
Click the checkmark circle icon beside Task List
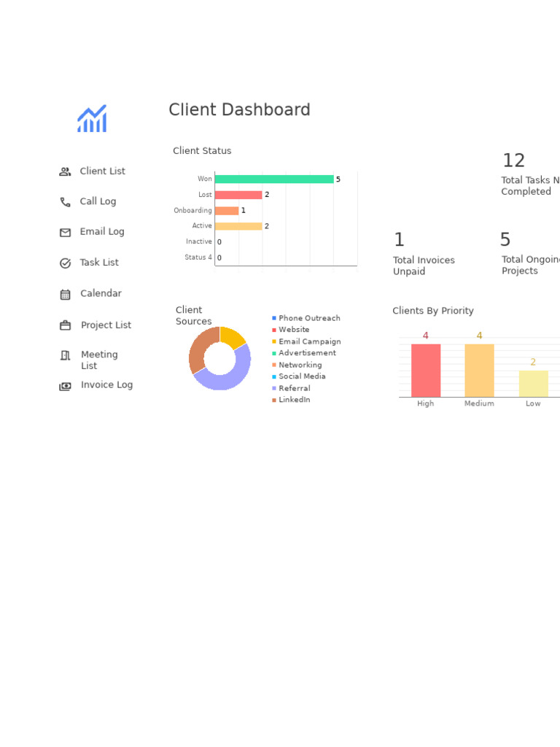[65, 263]
